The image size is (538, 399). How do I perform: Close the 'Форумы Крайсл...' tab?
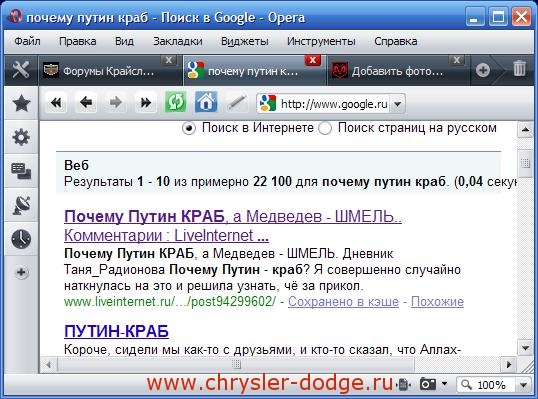[168, 60]
